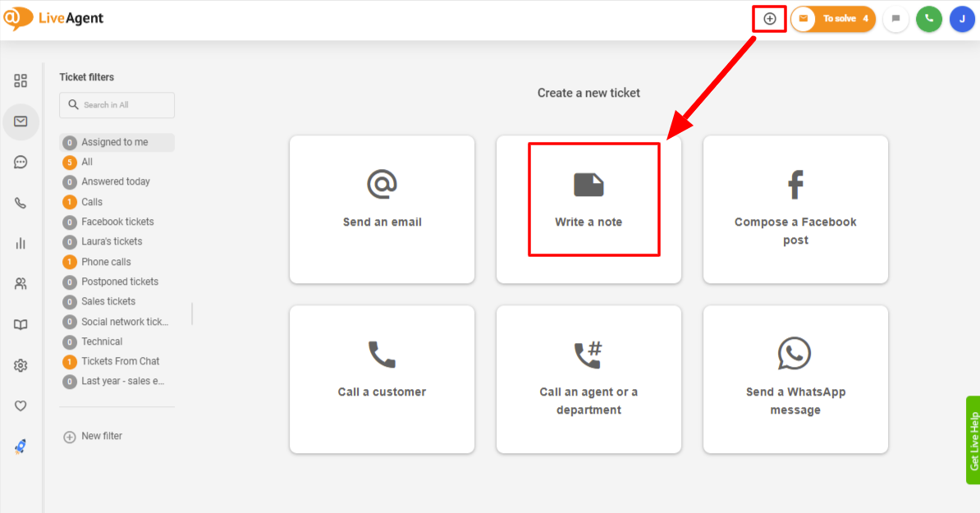The width and height of the screenshot is (980, 513).
Task: Open the Tickets section from the sidebar
Action: tap(21, 121)
